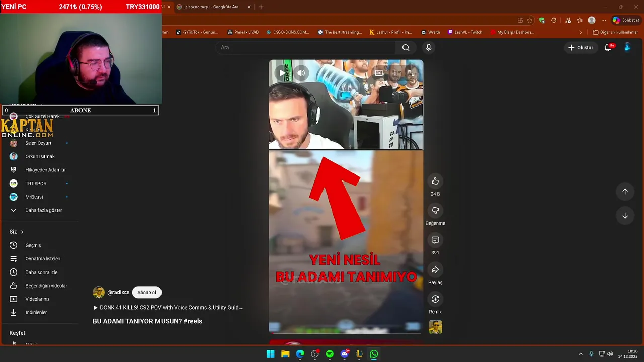Share the Short via Paylaş

[x=435, y=270]
